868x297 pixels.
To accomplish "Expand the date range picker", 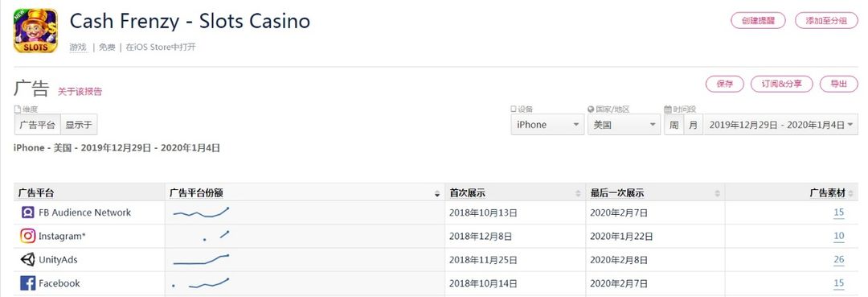I will click(x=780, y=125).
